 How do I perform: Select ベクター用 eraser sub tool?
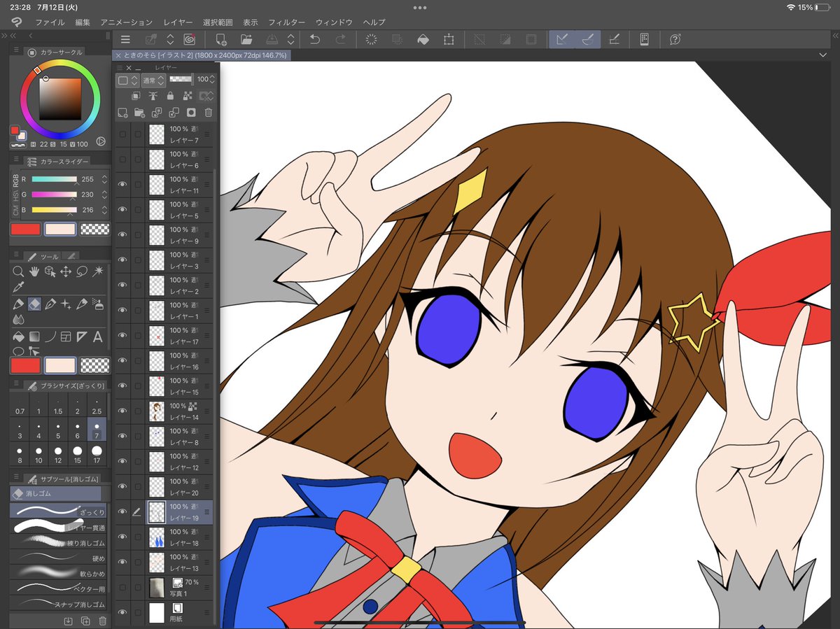tap(59, 588)
